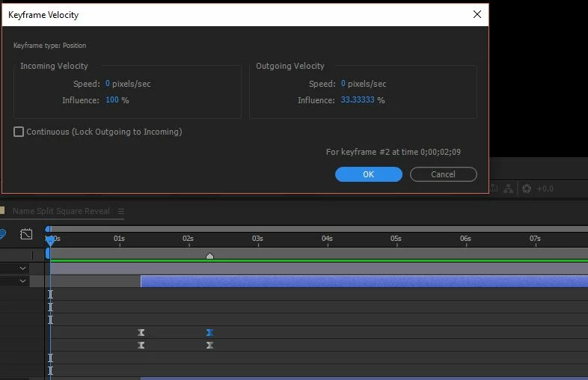The height and width of the screenshot is (380, 588).
Task: Select expression marker on second property row
Action: point(50,307)
